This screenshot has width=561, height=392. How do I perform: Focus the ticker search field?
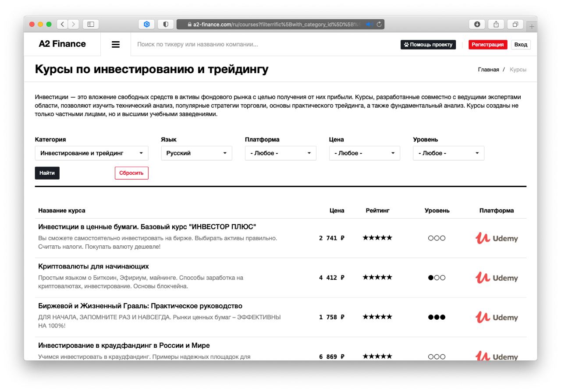tap(263, 44)
